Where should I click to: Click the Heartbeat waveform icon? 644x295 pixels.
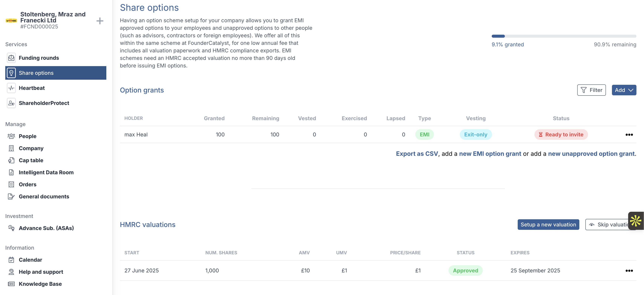coord(11,88)
